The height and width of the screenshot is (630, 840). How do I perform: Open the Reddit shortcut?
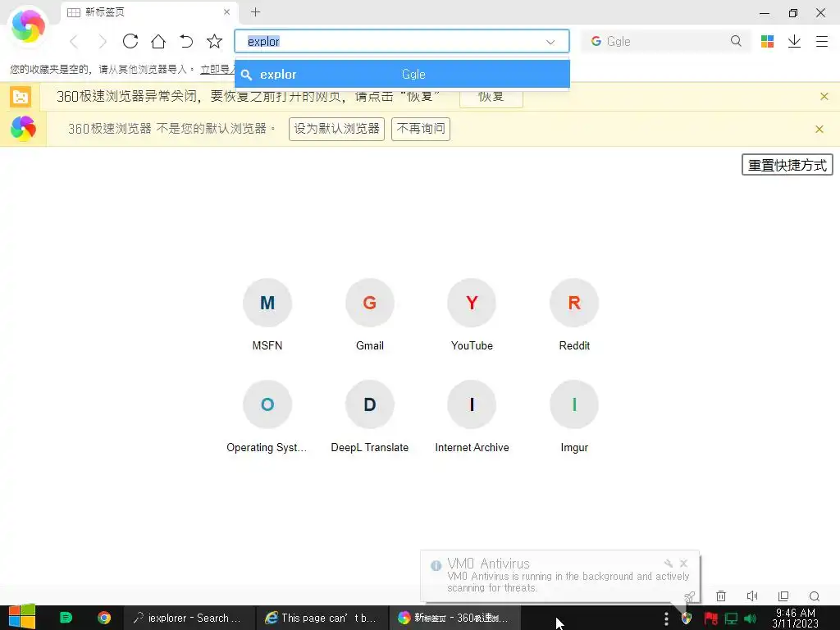point(574,315)
